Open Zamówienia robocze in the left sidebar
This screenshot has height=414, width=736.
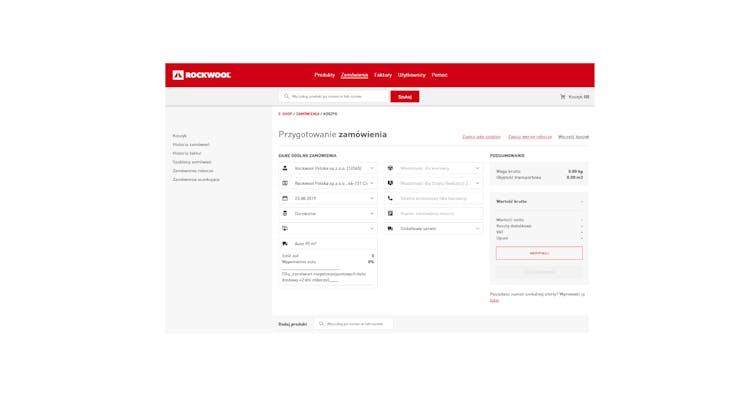(193, 171)
